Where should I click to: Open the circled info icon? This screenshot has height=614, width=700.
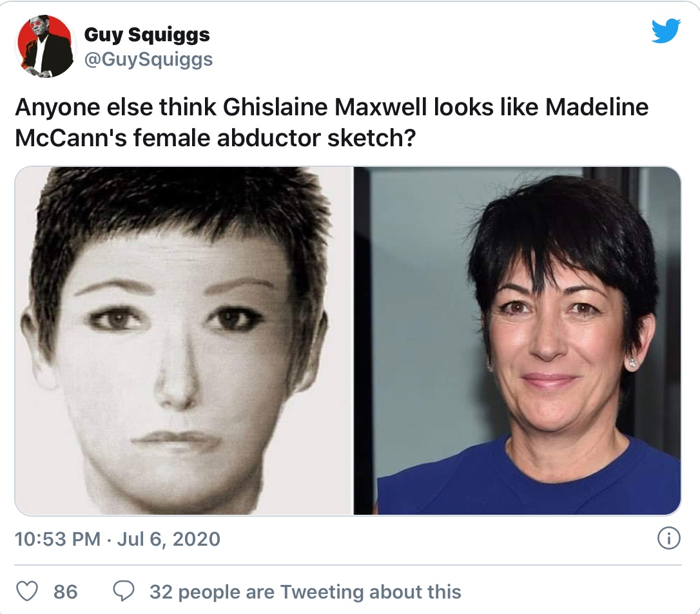click(669, 539)
